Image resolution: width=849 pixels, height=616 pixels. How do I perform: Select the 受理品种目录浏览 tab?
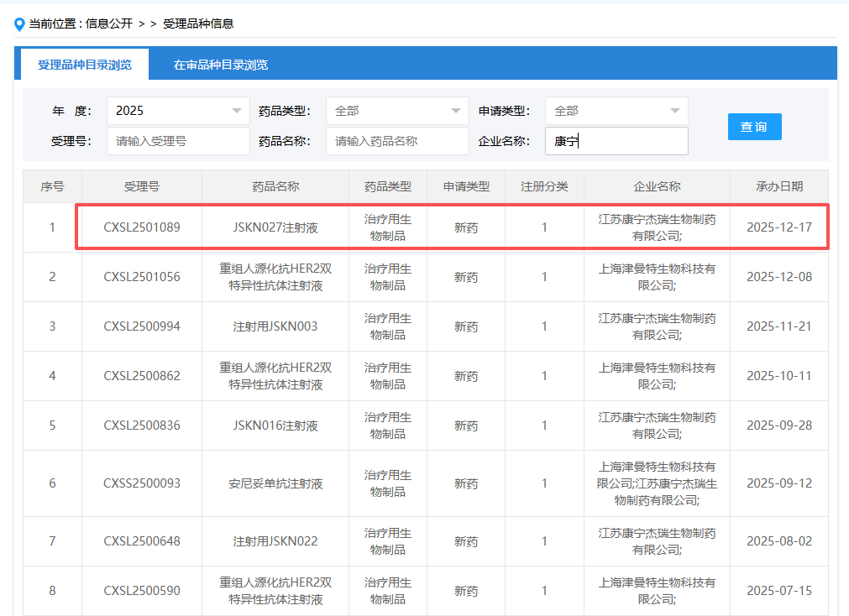pos(84,65)
